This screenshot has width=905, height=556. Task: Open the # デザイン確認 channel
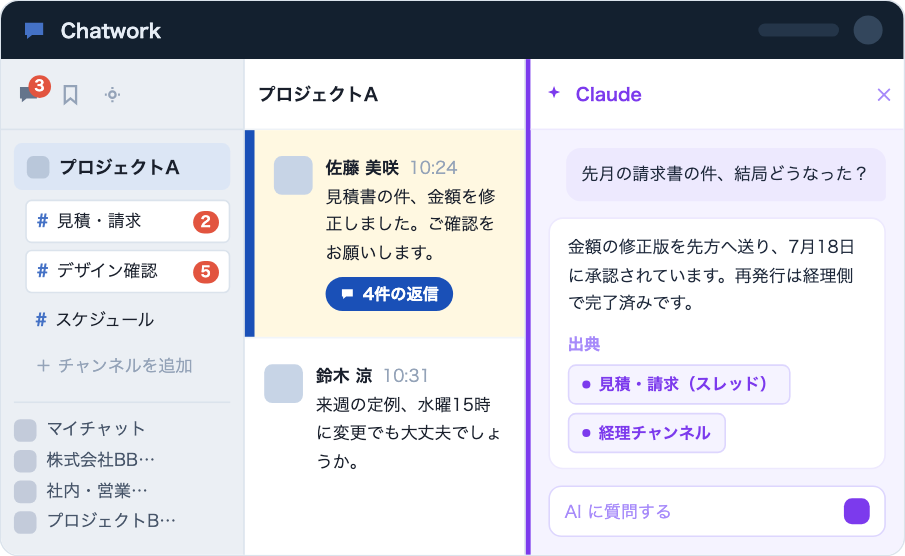pyautogui.click(x=128, y=271)
